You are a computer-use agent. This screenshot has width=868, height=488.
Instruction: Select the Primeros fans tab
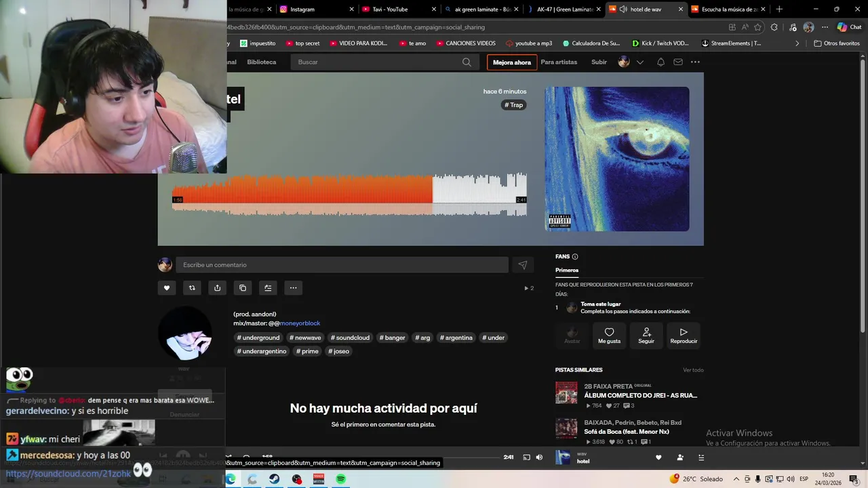pos(567,270)
